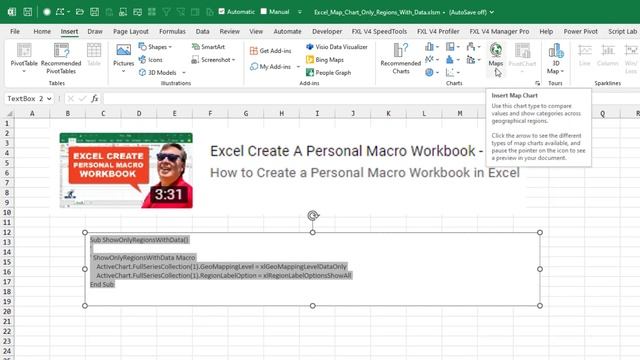Expand the Name Box dropdown
The height and width of the screenshot is (360, 640).
49,98
